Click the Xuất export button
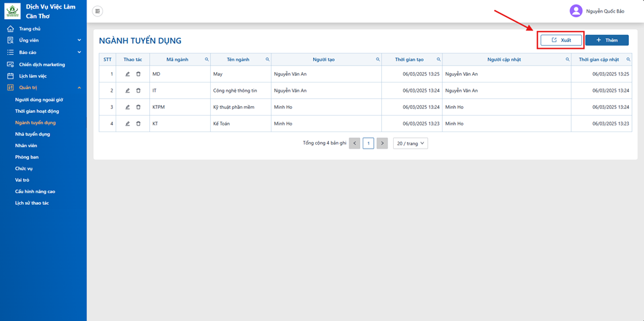The image size is (644, 321). pyautogui.click(x=561, y=40)
